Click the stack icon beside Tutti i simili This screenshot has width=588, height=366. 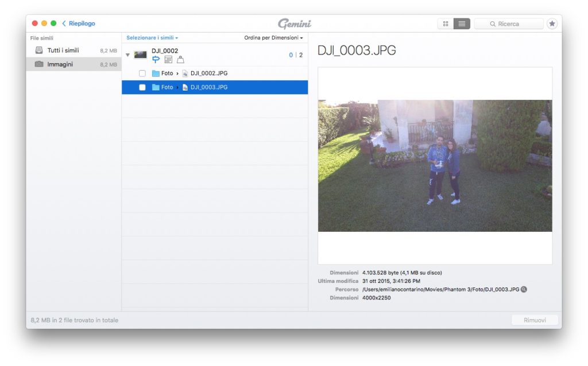click(39, 50)
